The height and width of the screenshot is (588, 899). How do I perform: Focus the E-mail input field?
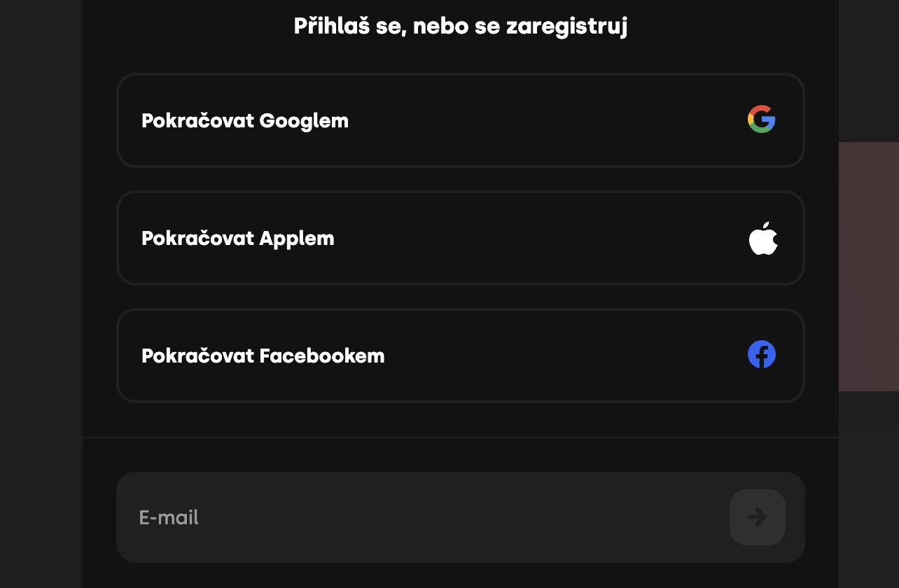420,517
